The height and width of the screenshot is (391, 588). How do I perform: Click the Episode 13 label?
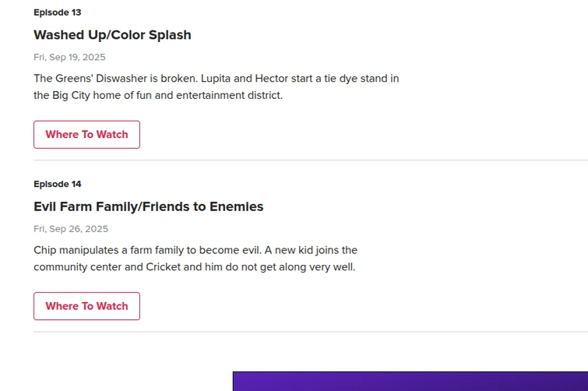[x=57, y=12]
